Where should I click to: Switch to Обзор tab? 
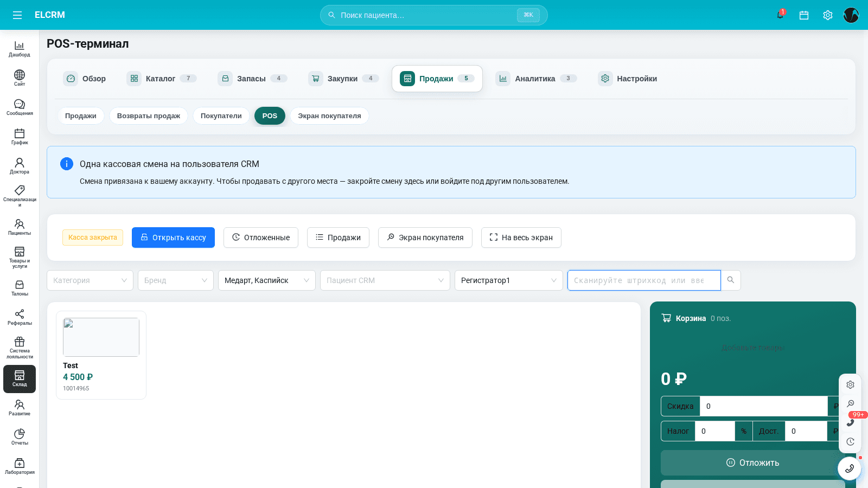point(85,79)
